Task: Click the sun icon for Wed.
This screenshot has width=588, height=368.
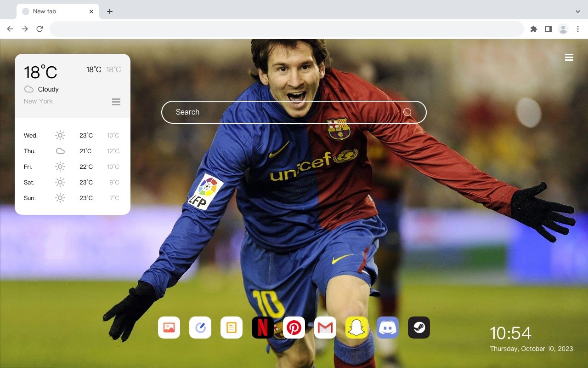Action: coord(60,135)
